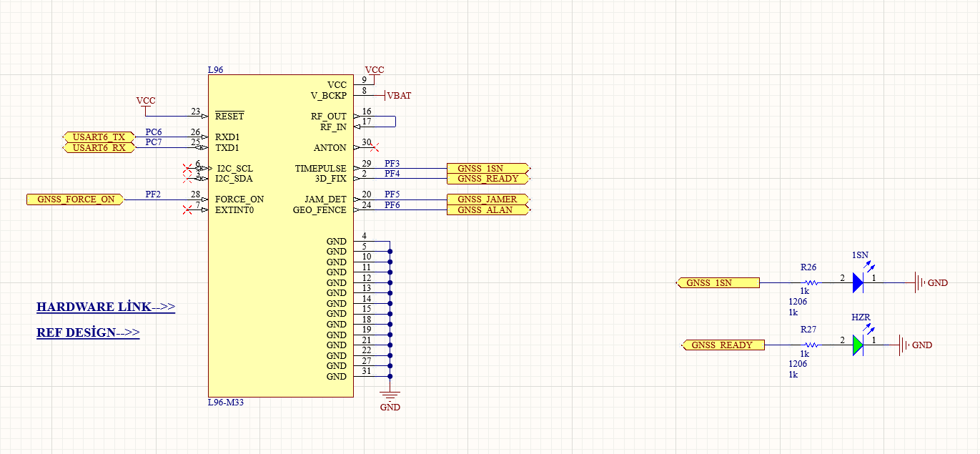The image size is (980, 454).
Task: Click the HZR label above the green LED
Action: [861, 317]
